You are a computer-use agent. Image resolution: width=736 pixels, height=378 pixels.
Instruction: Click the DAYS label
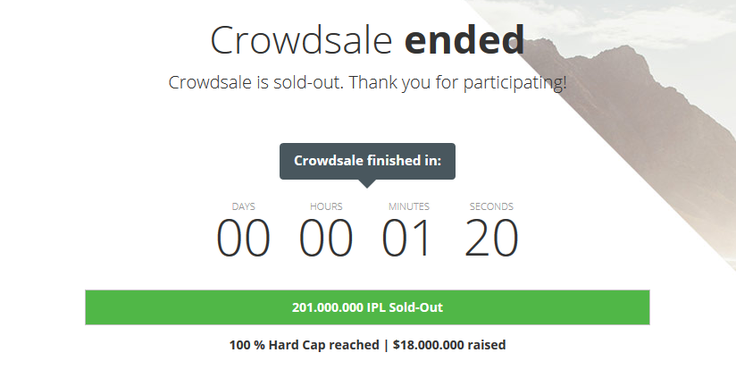click(x=244, y=207)
